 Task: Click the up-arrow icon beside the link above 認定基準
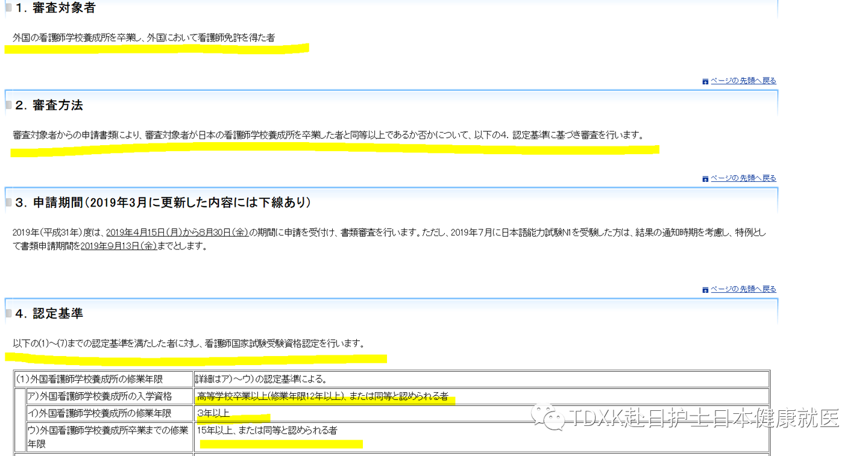(705, 290)
